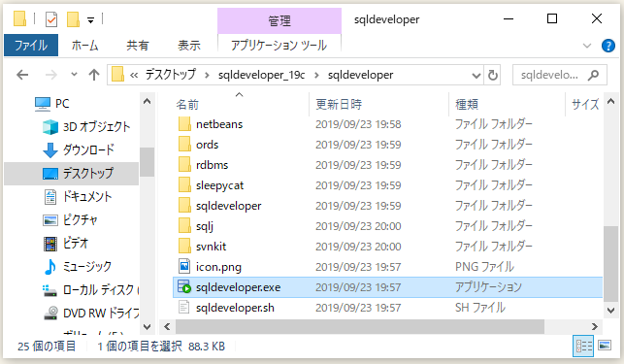Select the sqldeveloper.exe application icon

[184, 286]
